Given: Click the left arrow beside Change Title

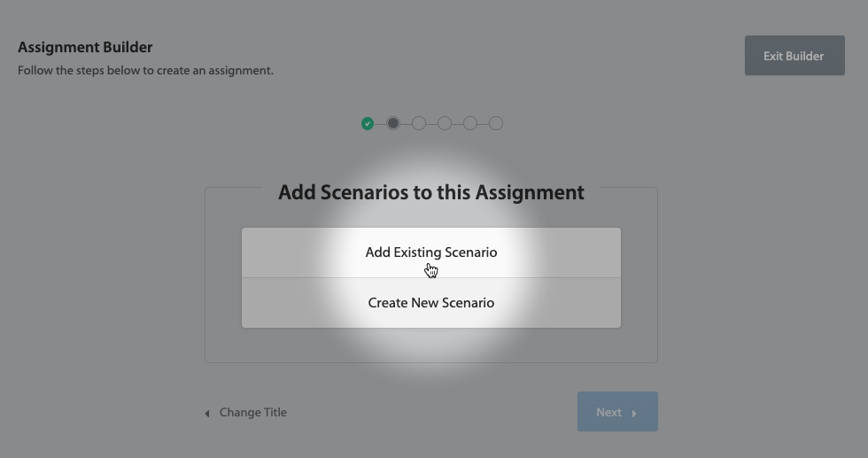Looking at the screenshot, I should [207, 413].
